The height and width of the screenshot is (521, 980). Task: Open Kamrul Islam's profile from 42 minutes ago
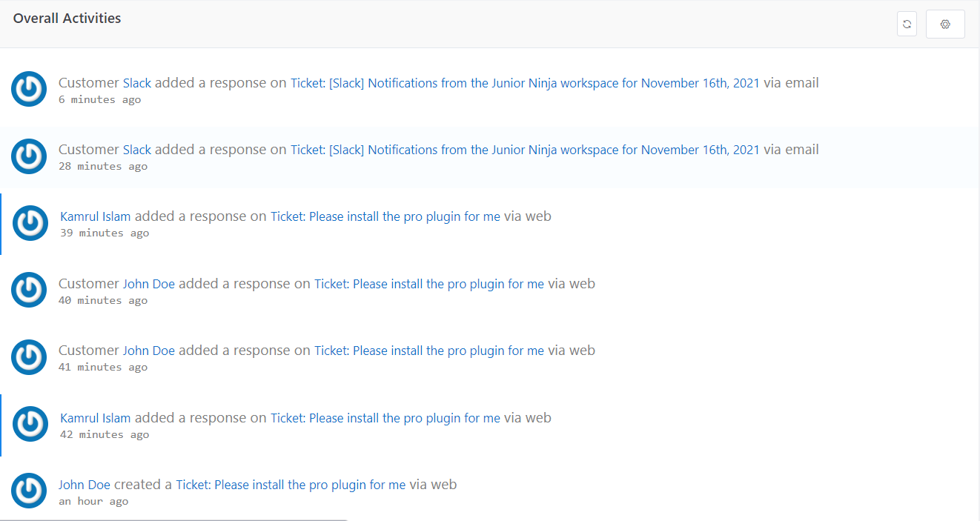(95, 418)
